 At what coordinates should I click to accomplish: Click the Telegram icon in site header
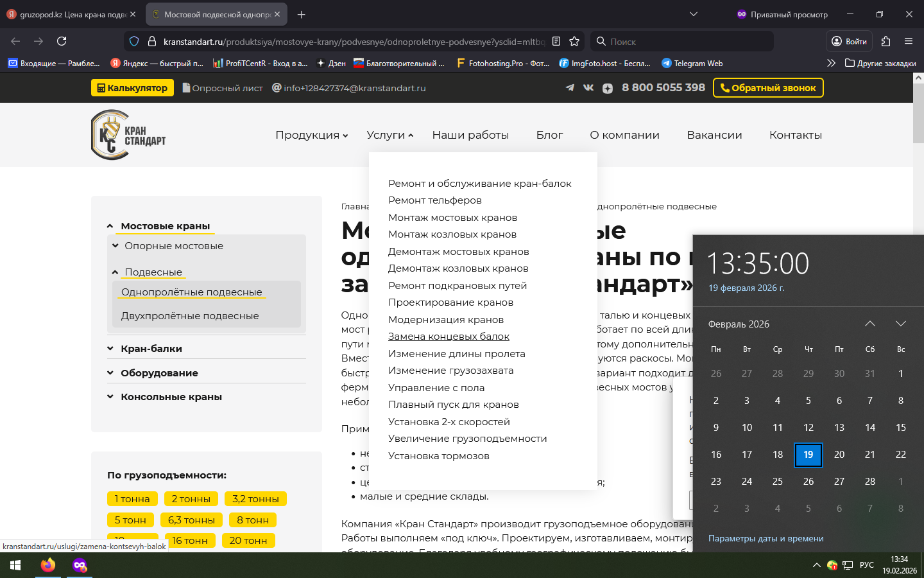click(570, 88)
